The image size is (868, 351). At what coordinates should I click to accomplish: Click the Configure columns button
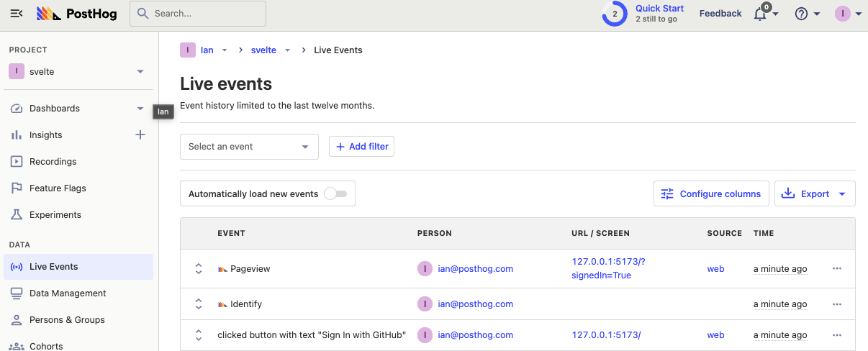pyautogui.click(x=711, y=194)
